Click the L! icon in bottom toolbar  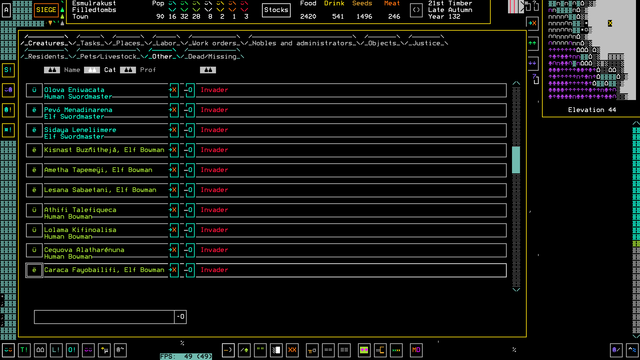tap(56, 350)
